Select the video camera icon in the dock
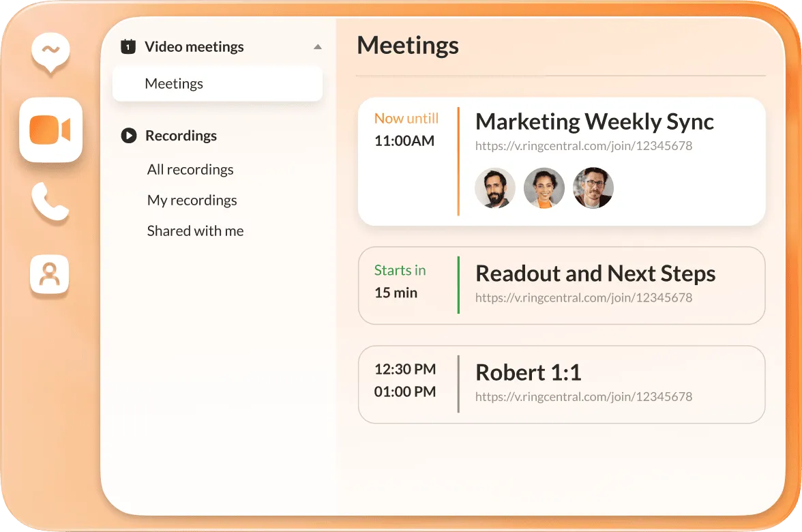The width and height of the screenshot is (802, 532). tap(51, 130)
